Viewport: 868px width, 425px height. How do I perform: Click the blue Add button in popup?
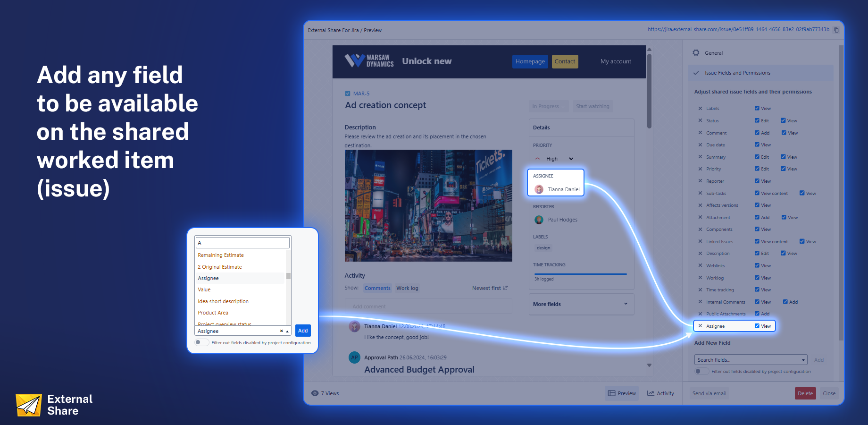[303, 331]
